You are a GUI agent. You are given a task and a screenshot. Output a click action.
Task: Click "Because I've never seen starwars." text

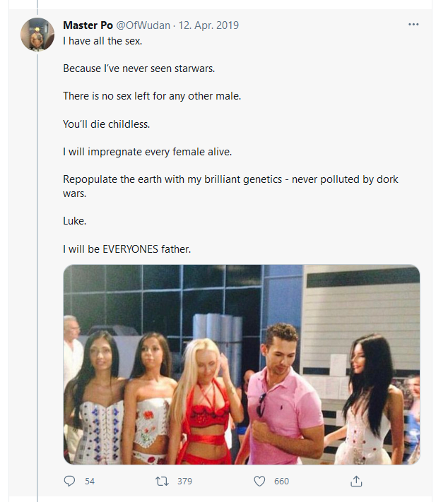pyautogui.click(x=138, y=68)
